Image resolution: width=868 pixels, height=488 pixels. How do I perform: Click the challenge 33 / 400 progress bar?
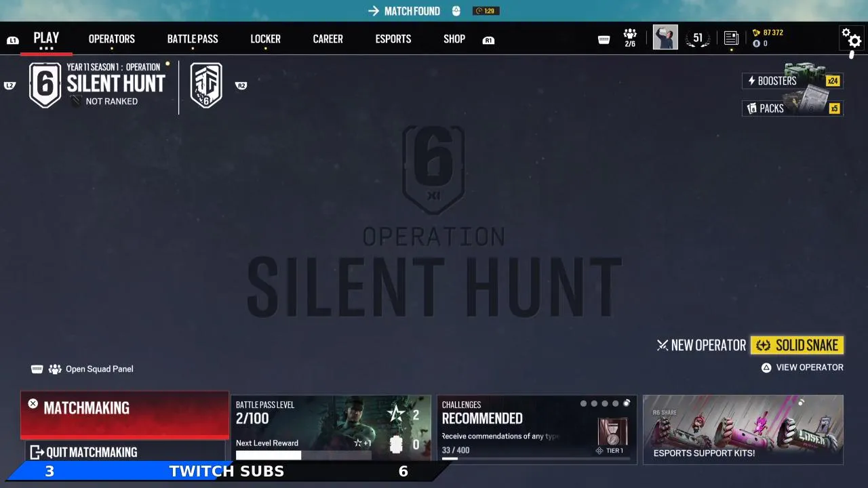[536, 459]
